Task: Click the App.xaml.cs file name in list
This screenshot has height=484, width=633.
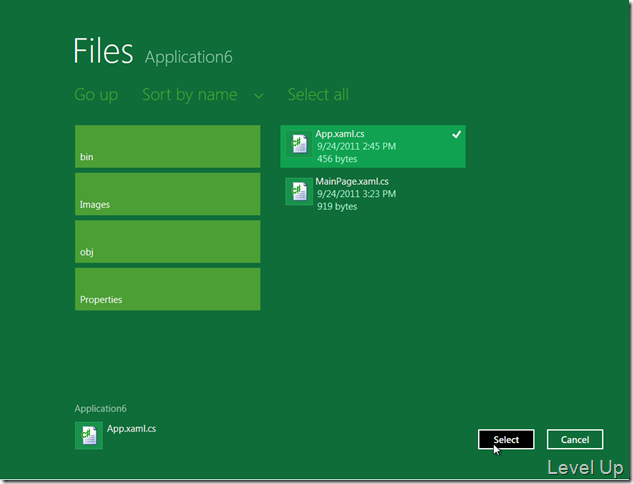Action: (x=340, y=134)
